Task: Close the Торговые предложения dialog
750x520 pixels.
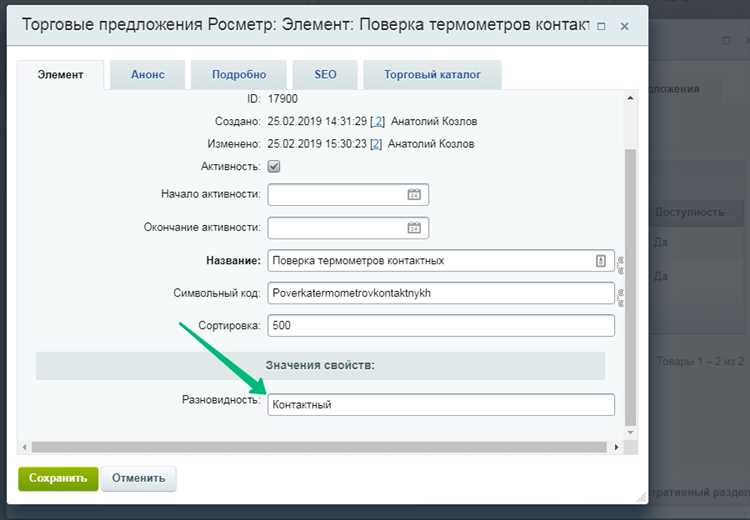Action: (624, 26)
